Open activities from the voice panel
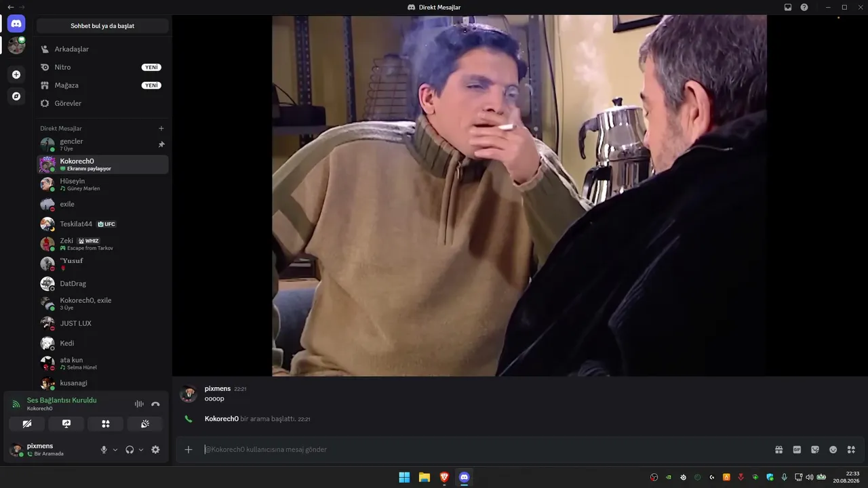 [106, 424]
